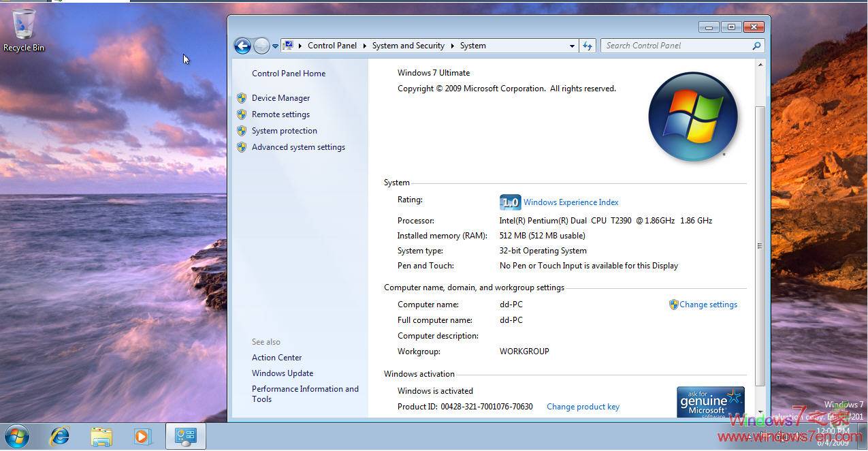Image resolution: width=868 pixels, height=451 pixels.
Task: Open Windows Explorer from the taskbar
Action: click(101, 435)
